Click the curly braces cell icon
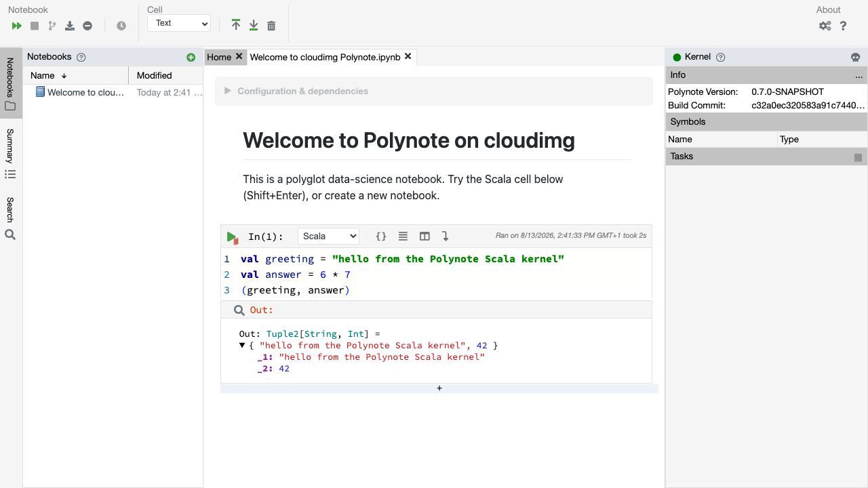868x488 pixels. (381, 237)
